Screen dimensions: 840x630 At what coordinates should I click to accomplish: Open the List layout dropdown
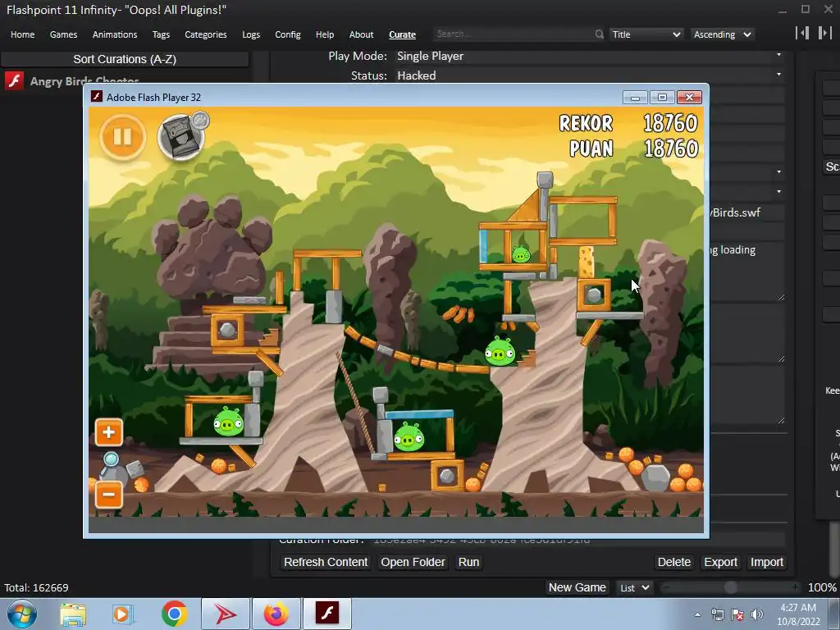coord(635,587)
